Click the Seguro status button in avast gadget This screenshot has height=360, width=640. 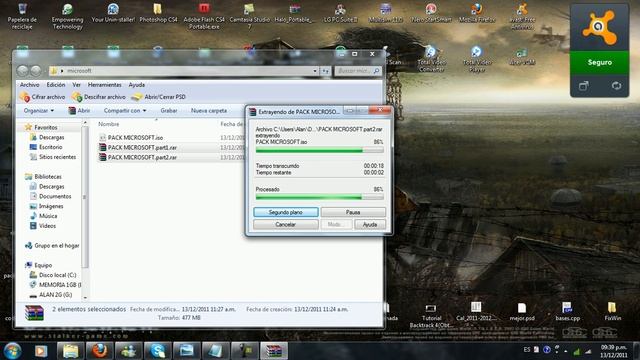point(599,62)
